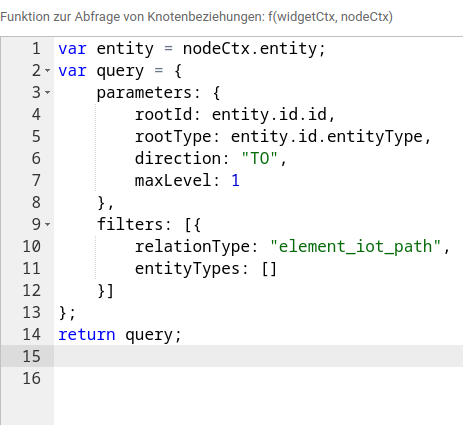The width and height of the screenshot is (463, 425).
Task: Click gutter line number 1
Action: pyautogui.click(x=36, y=49)
